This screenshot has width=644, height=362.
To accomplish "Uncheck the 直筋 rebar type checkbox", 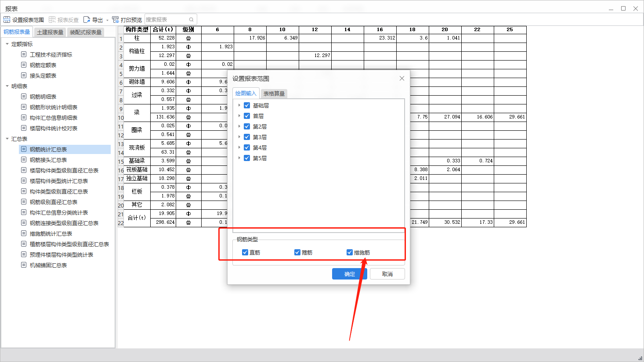I will click(245, 252).
